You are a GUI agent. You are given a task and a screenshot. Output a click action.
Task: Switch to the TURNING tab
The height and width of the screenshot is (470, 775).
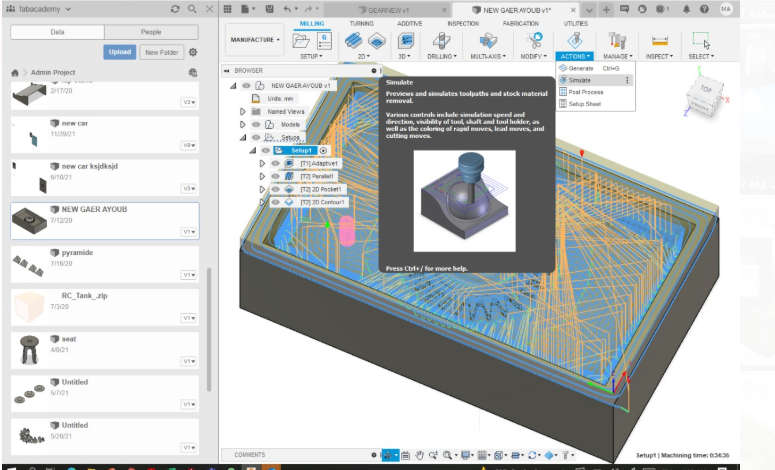click(362, 23)
